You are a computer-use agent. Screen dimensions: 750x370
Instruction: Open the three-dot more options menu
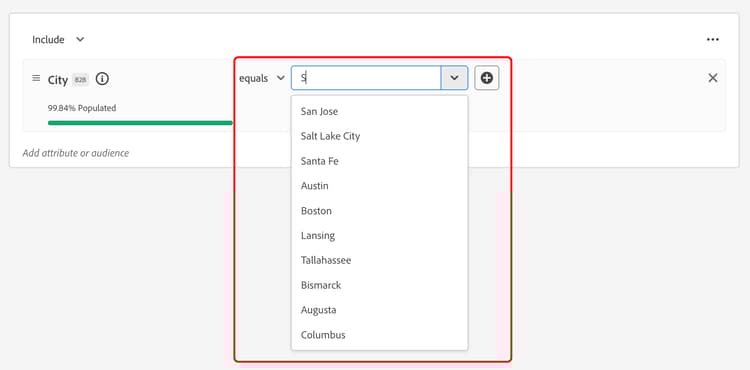point(713,39)
